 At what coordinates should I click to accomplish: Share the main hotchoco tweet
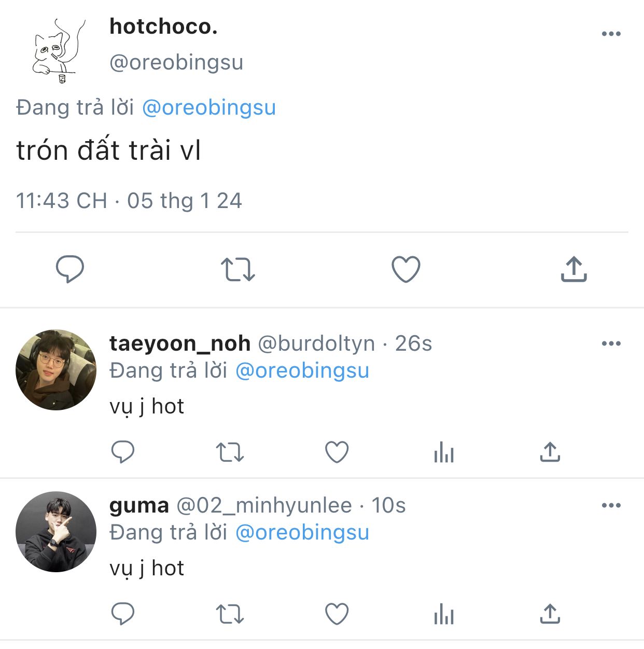pyautogui.click(x=573, y=269)
